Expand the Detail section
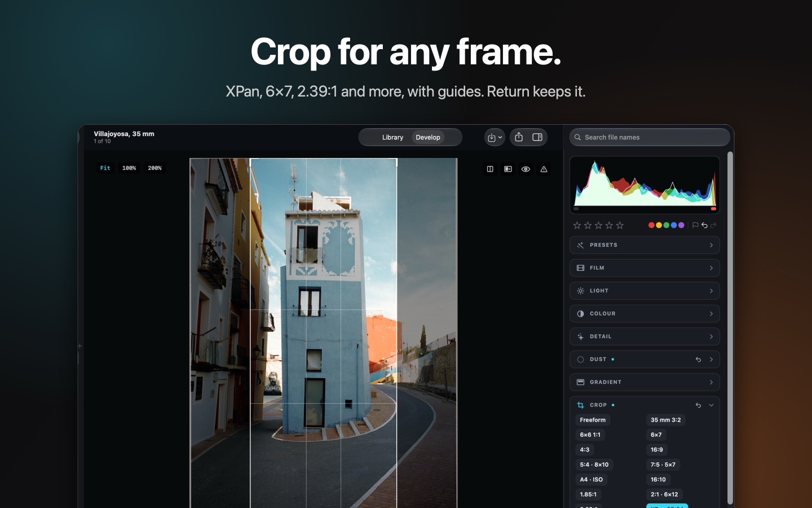Viewport: 812px width, 508px height. (645, 336)
